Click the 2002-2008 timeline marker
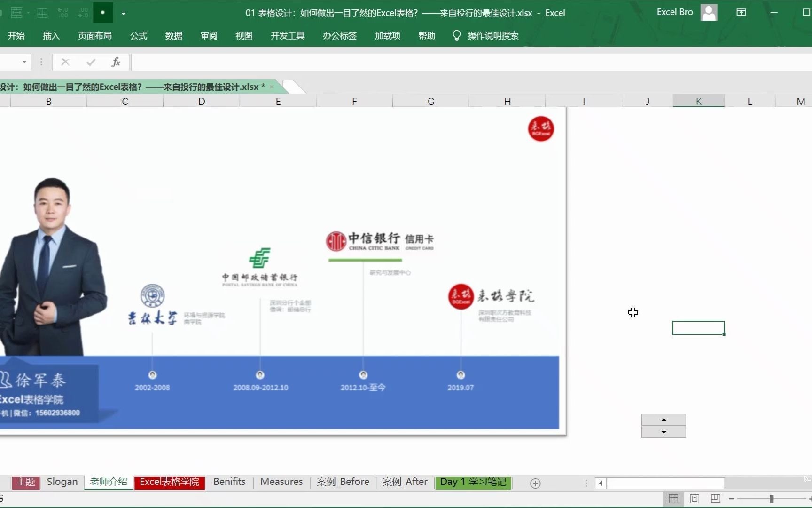The image size is (812, 508). point(152,375)
